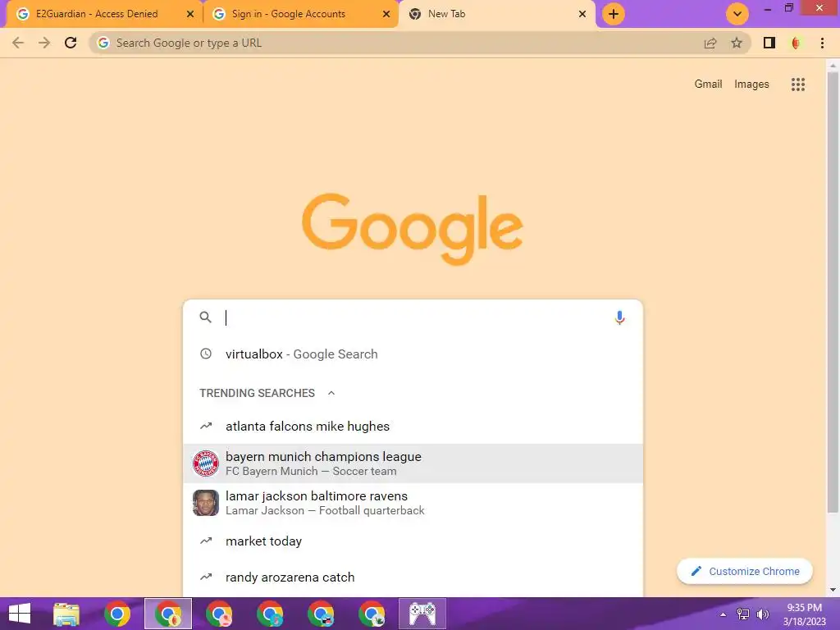The image size is (840, 630).
Task: Open the taskbar clock and date
Action: tap(805, 614)
